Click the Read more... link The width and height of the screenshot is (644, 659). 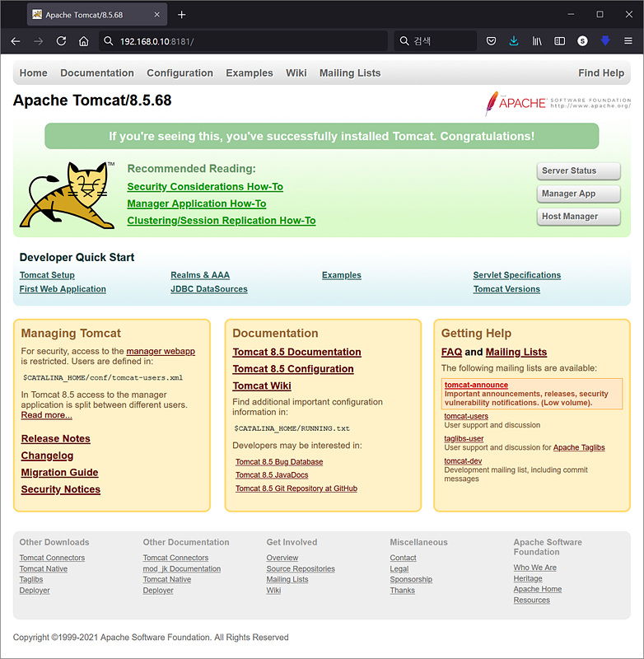tap(47, 415)
